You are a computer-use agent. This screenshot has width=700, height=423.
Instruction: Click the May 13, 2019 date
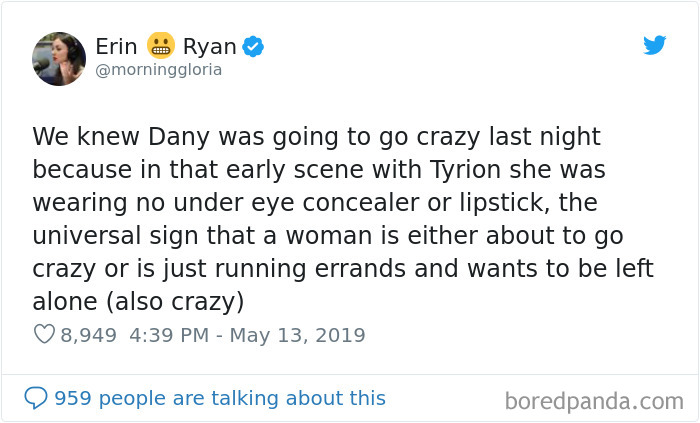pos(297,335)
